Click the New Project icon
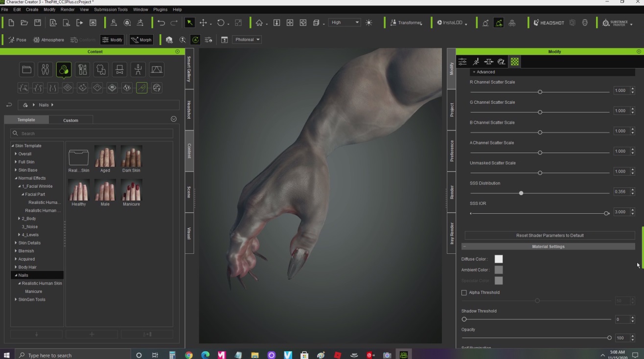The height and width of the screenshot is (359, 644). pyautogui.click(x=11, y=22)
